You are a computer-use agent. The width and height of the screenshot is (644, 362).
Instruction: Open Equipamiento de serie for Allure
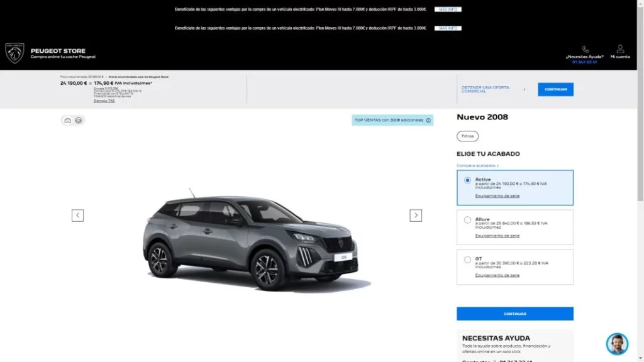(497, 236)
